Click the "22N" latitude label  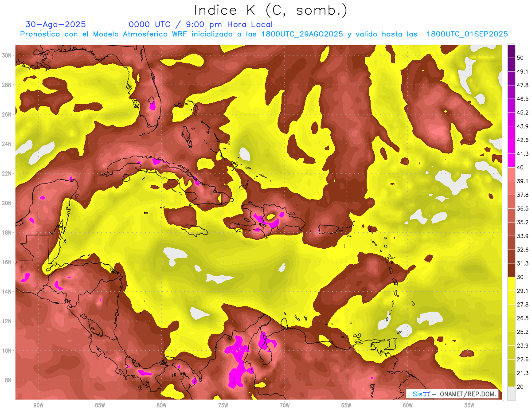pyautogui.click(x=7, y=173)
